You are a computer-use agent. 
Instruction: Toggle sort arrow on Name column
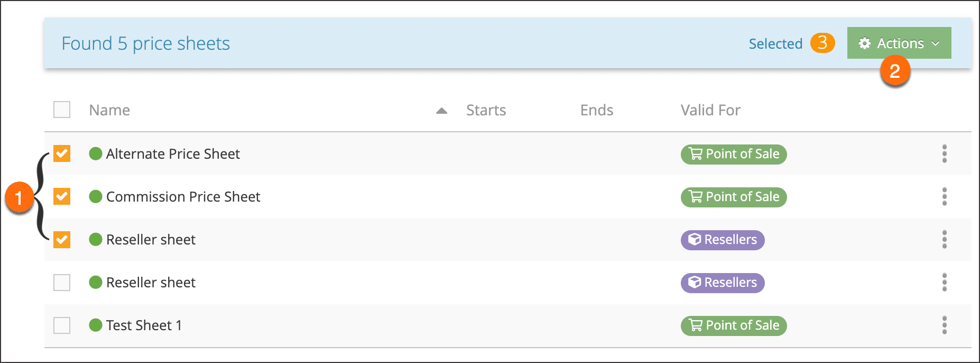tap(441, 111)
